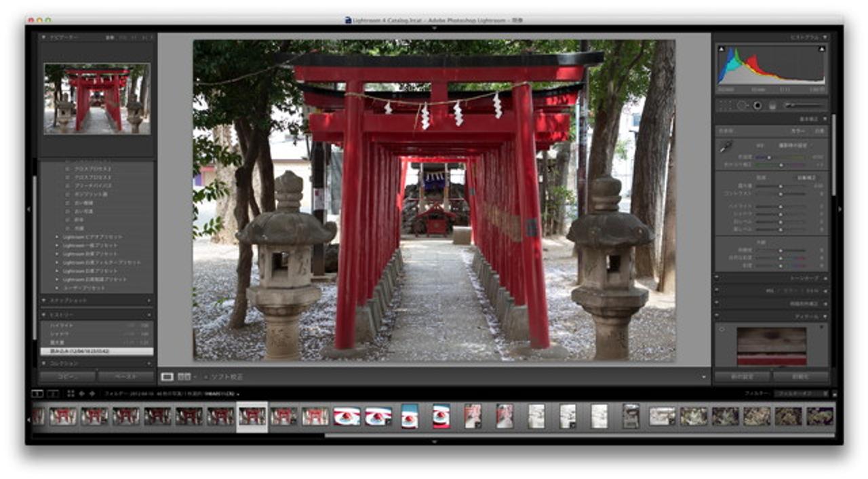Open the フィルターオフ dropdown in the filmstrip
This screenshot has height=479, width=868.
799,394
